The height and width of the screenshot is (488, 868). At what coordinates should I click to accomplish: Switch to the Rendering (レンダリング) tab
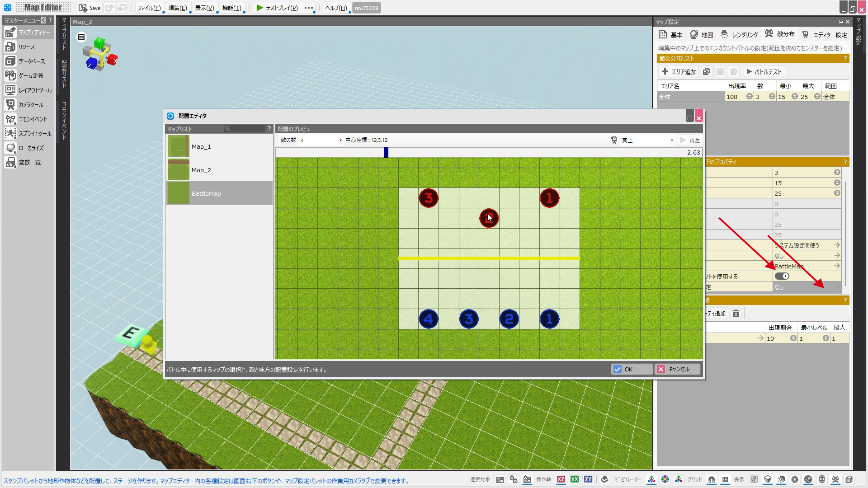point(739,34)
